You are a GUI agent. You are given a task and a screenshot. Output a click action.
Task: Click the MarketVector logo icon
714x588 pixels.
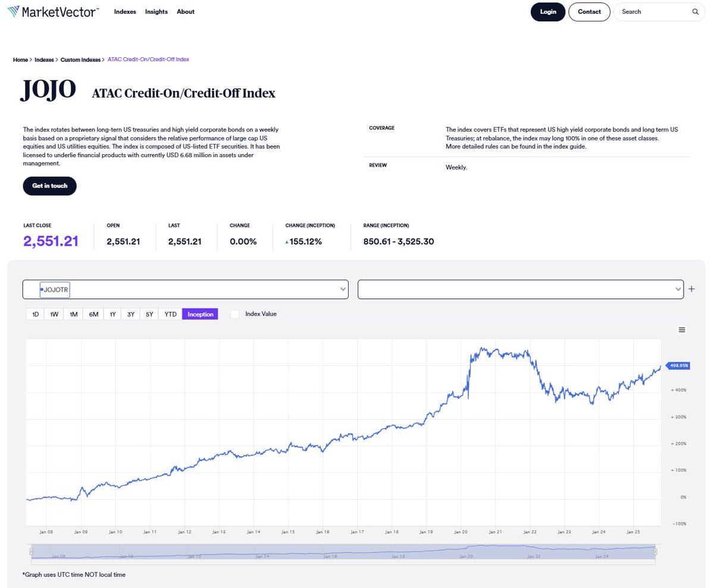tap(14, 12)
